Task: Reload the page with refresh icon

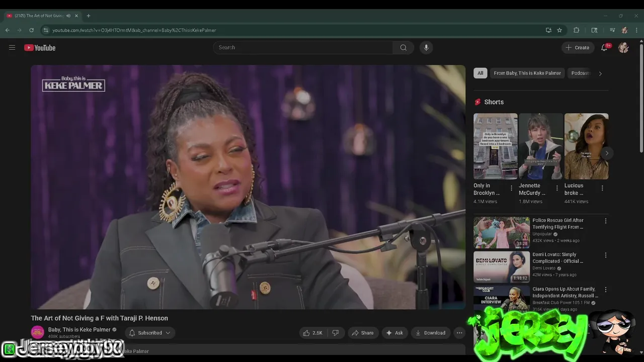Action: pyautogui.click(x=31, y=30)
